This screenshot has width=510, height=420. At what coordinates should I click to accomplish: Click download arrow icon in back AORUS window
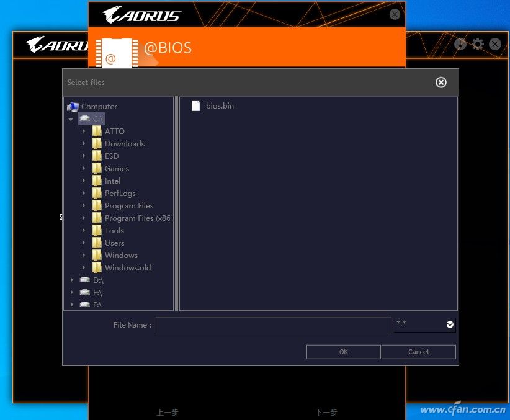(x=460, y=44)
